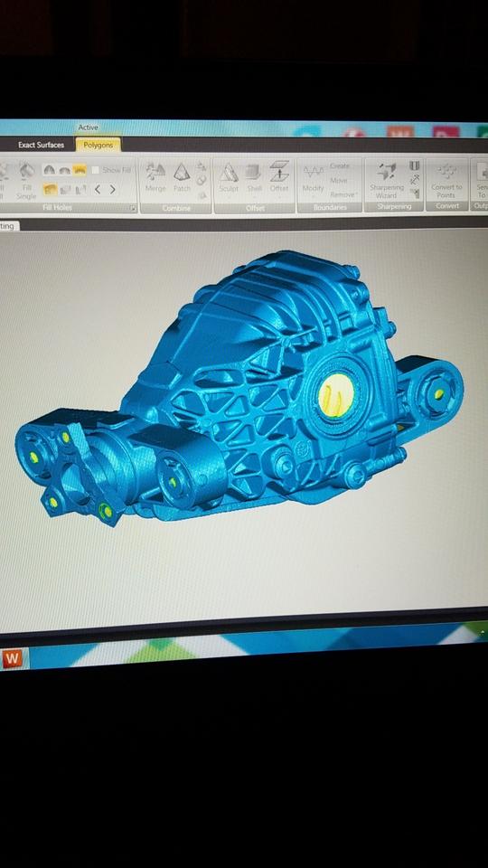Screen dimensions: 488x868
Task: Click top small icon in Combine group
Action: (202, 166)
